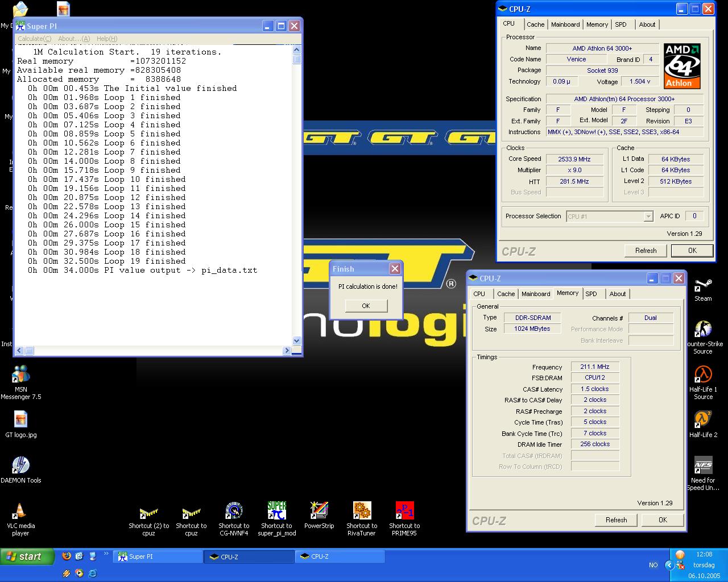Open the About menu in Super PI
Image resolution: width=728 pixels, height=582 pixels.
click(74, 39)
